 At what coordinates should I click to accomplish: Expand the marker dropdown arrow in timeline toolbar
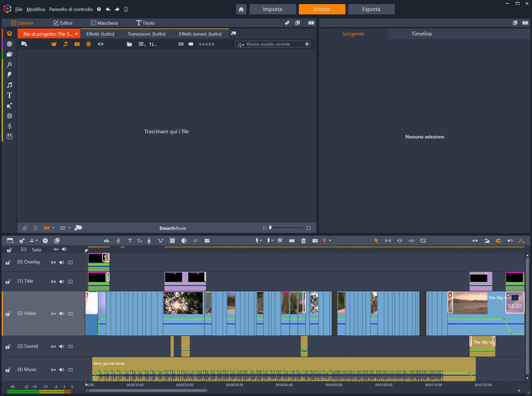click(x=330, y=241)
